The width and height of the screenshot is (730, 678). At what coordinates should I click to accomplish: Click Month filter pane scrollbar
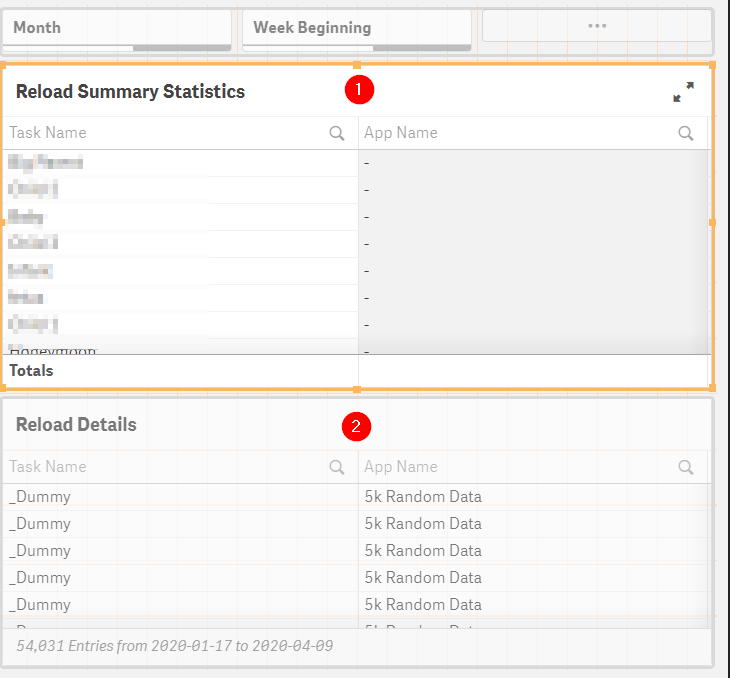pos(117,48)
